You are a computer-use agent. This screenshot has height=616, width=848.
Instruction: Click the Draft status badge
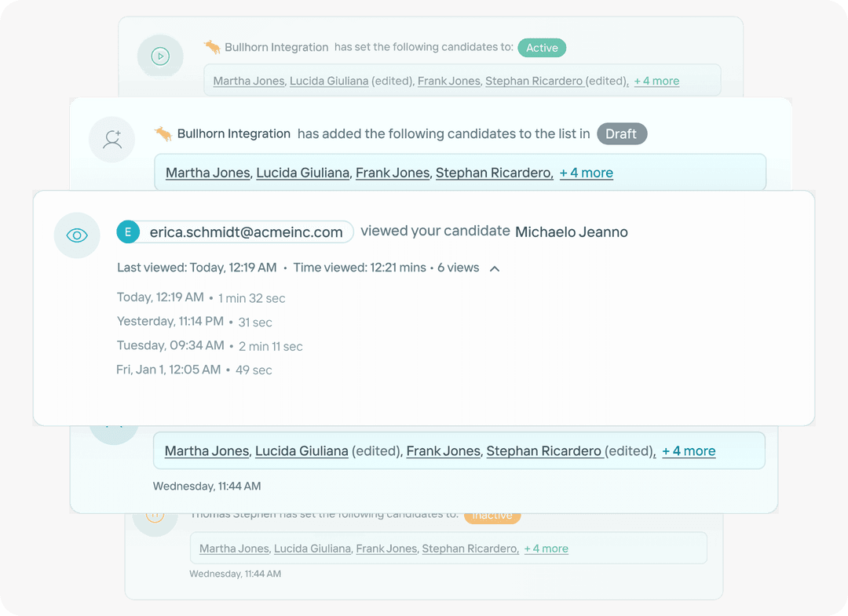coord(622,133)
